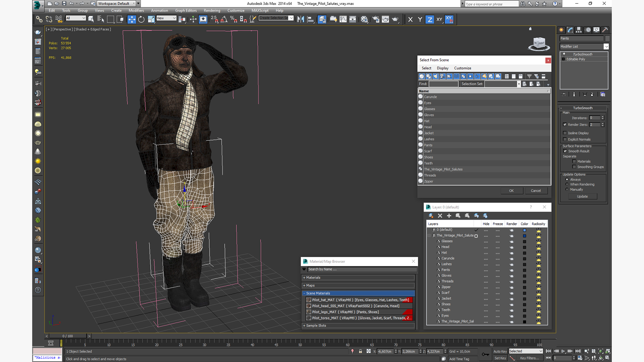Open the selection filter All dropdown
Screen dimensions: 644x362
[76, 18]
